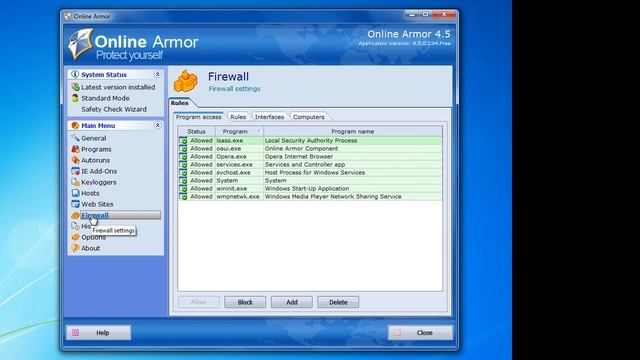Open the Computers tab
Image resolution: width=640 pixels, height=360 pixels.
point(309,117)
